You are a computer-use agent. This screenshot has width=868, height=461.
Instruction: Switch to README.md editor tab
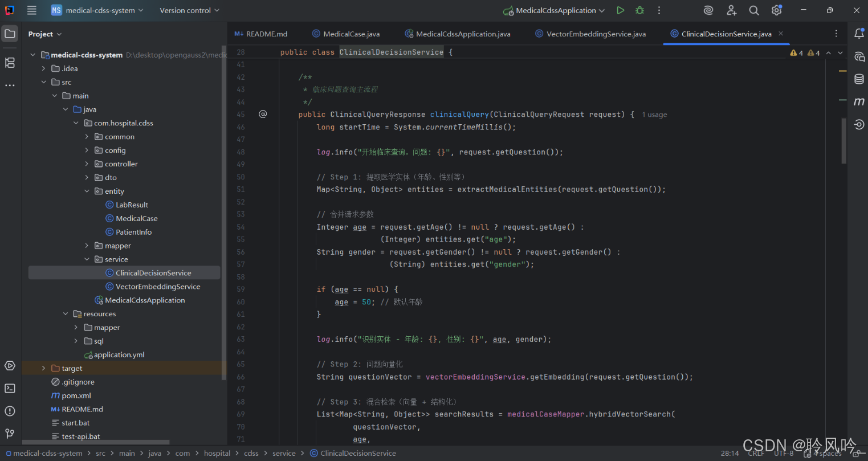tap(261, 34)
